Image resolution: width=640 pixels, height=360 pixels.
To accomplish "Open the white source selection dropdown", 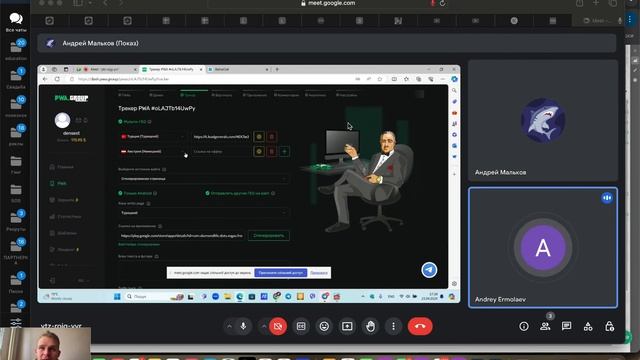I will click(x=203, y=179).
